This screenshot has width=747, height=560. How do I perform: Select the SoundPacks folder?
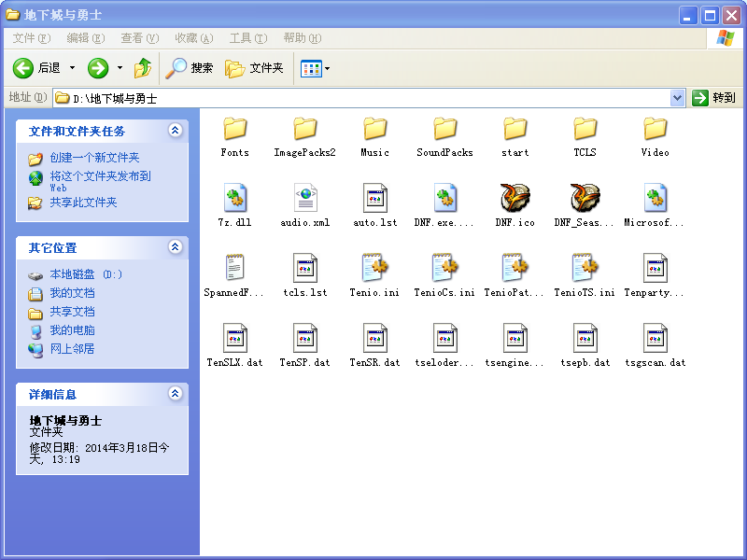(445, 136)
